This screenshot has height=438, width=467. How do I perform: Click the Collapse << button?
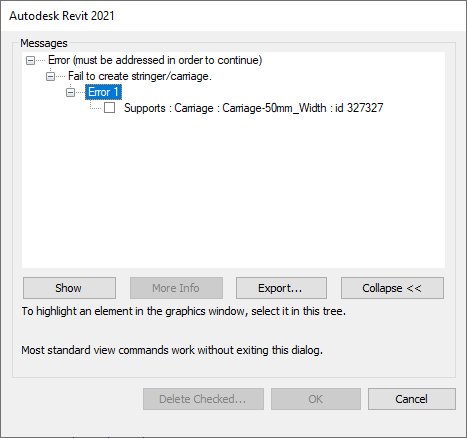(392, 288)
